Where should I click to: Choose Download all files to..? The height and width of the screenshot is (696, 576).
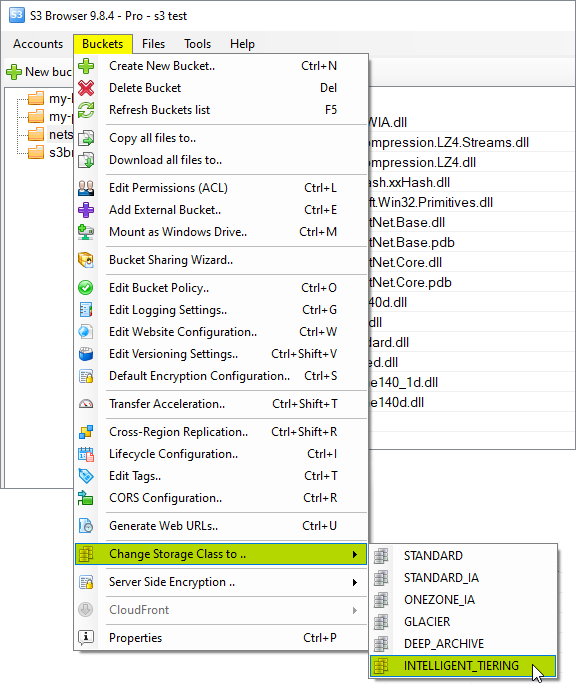point(221,160)
